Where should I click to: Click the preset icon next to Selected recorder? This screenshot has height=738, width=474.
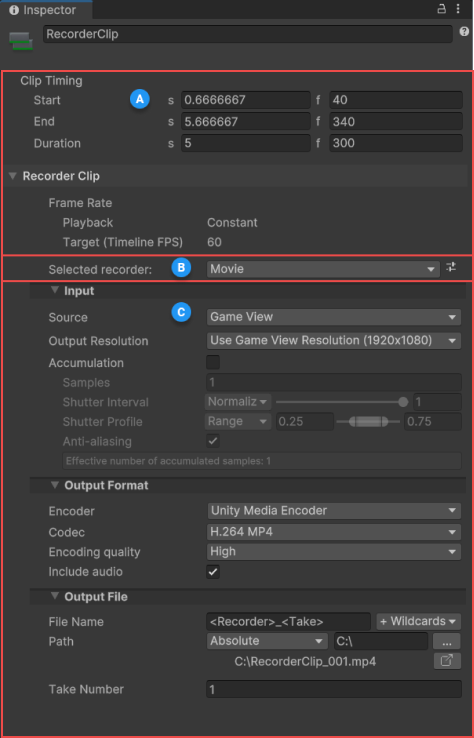pyautogui.click(x=451, y=268)
